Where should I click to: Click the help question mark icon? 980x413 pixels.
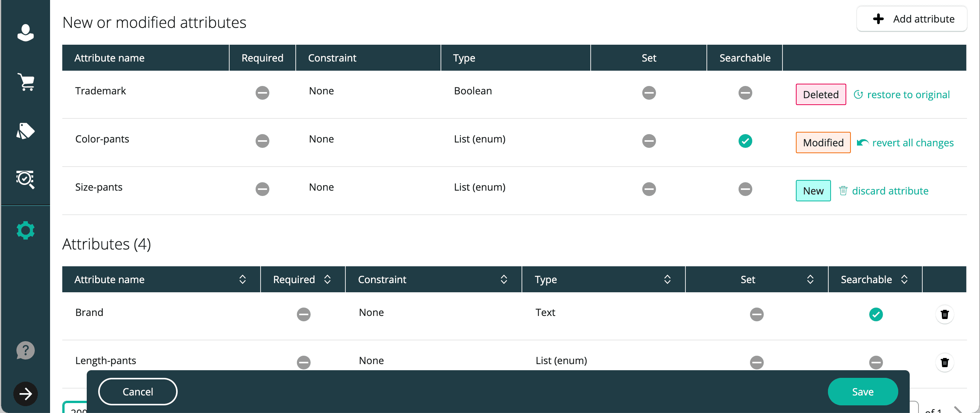pyautogui.click(x=26, y=350)
